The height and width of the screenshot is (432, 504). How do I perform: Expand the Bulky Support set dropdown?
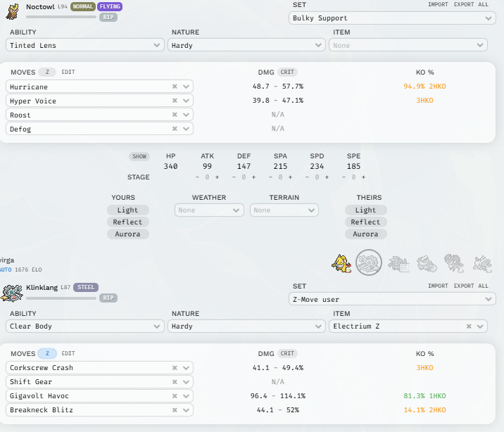(392, 18)
